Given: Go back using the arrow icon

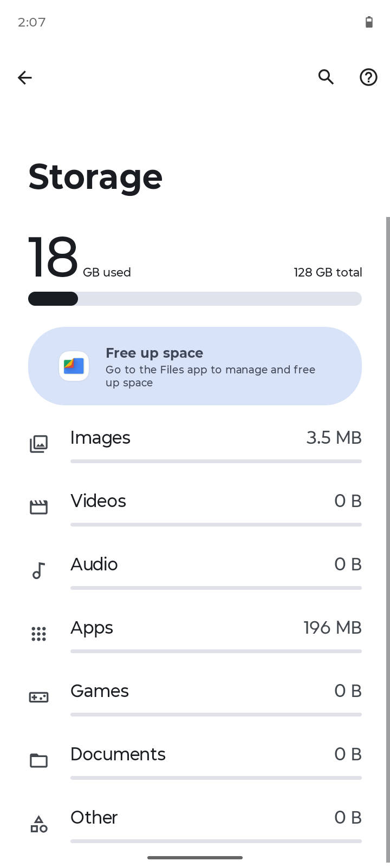Looking at the screenshot, I should 25,77.
